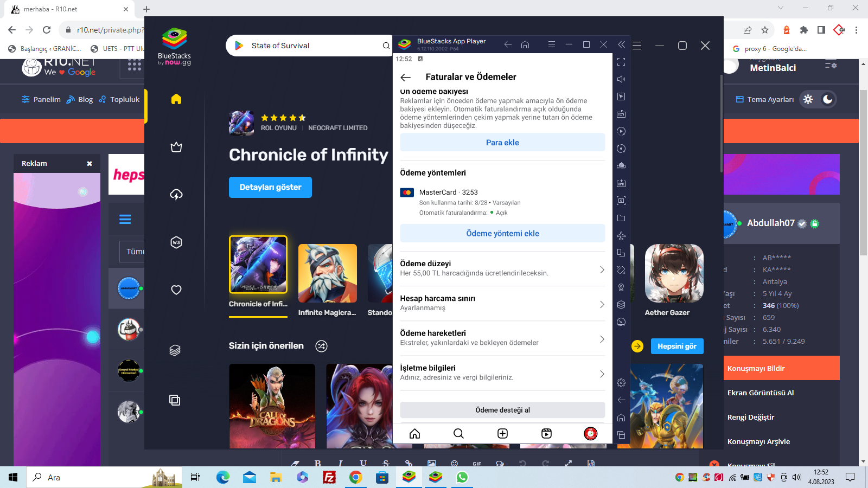Viewport: 868px width, 488px height.
Task: Click the Para ekle button
Action: (x=502, y=143)
